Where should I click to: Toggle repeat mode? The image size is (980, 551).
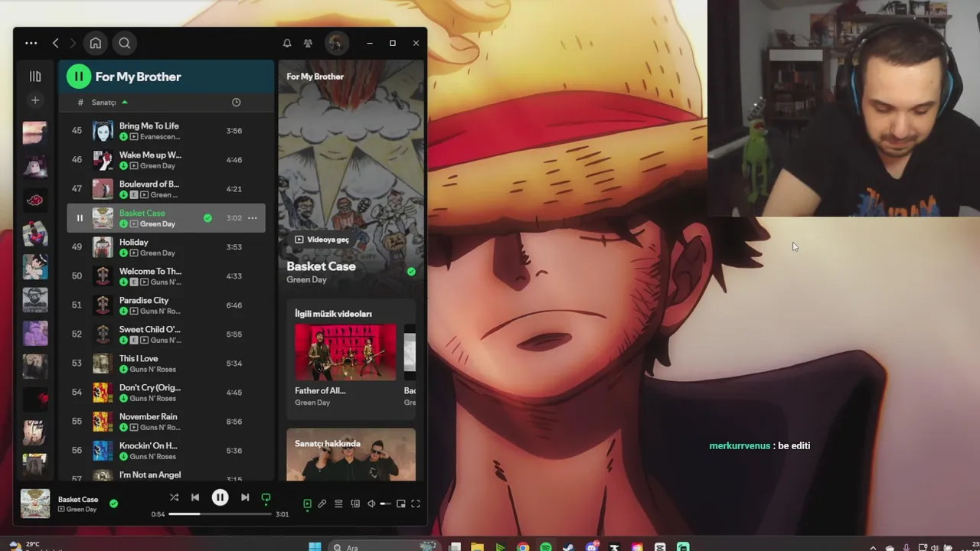[266, 498]
